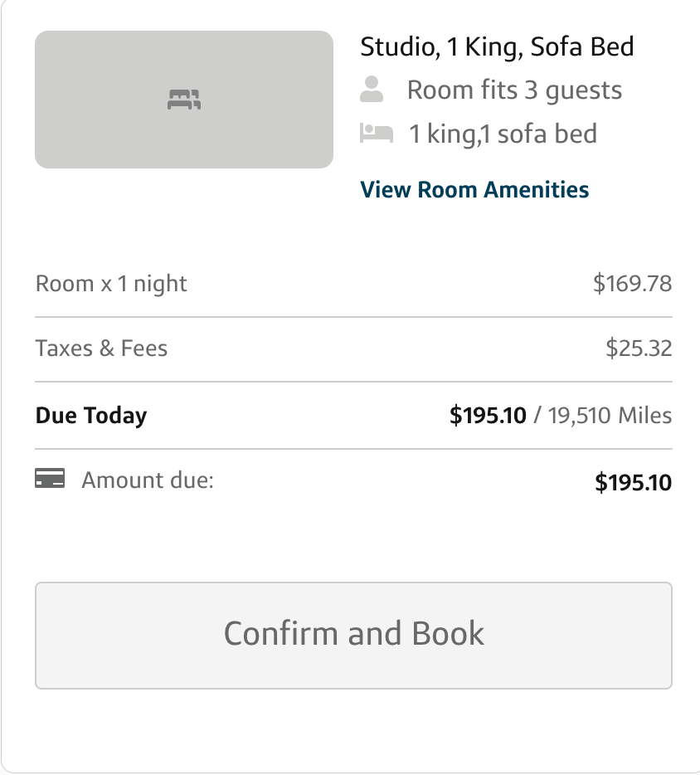Click the $195.10 Due Today total
The width and height of the screenshot is (700, 775).
point(488,415)
